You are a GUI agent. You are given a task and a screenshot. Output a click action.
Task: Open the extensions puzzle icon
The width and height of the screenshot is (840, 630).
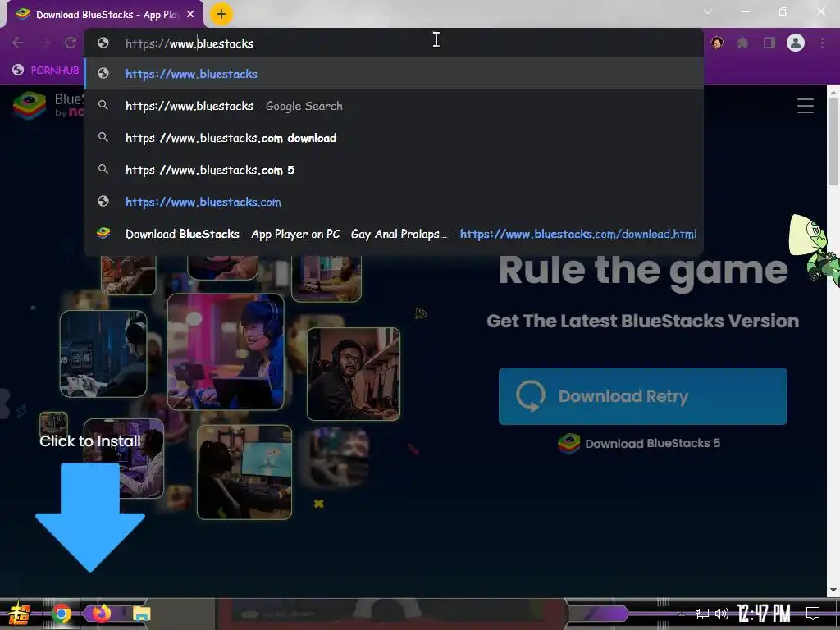point(743,43)
